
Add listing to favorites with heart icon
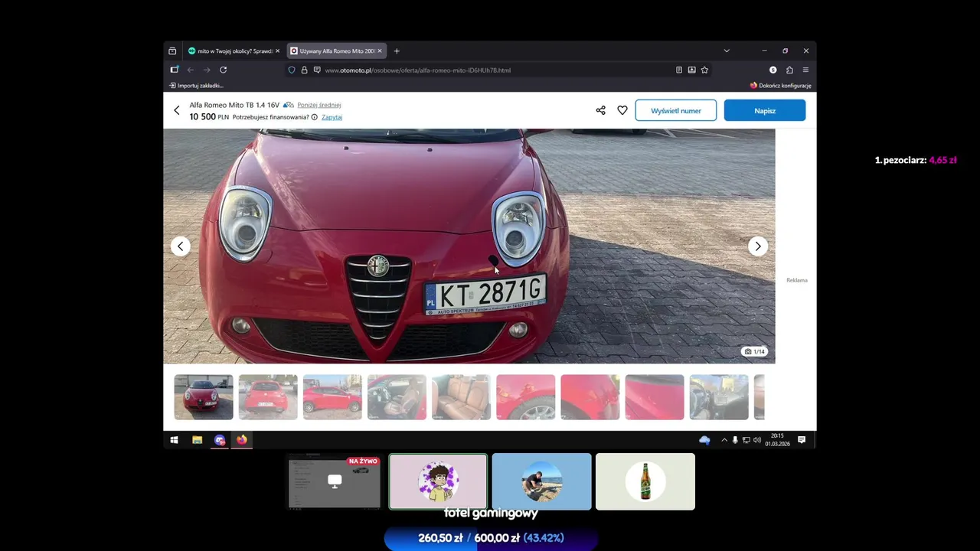[622, 110]
